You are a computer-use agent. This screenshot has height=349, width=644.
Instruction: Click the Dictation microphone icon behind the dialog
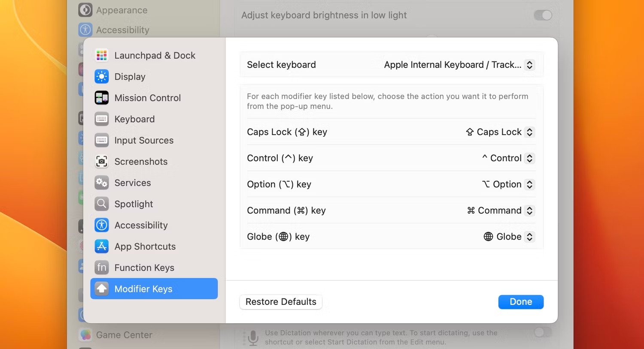click(x=253, y=337)
